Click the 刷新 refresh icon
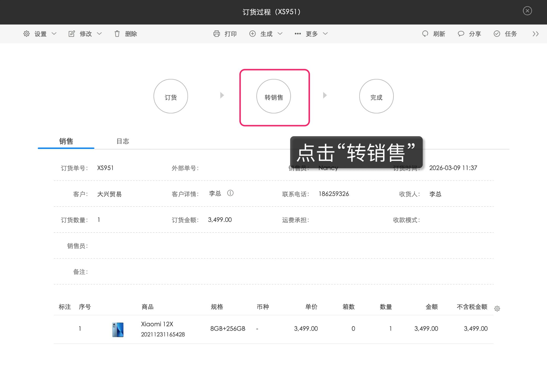Screen dimensions: 547x392 pos(425,34)
